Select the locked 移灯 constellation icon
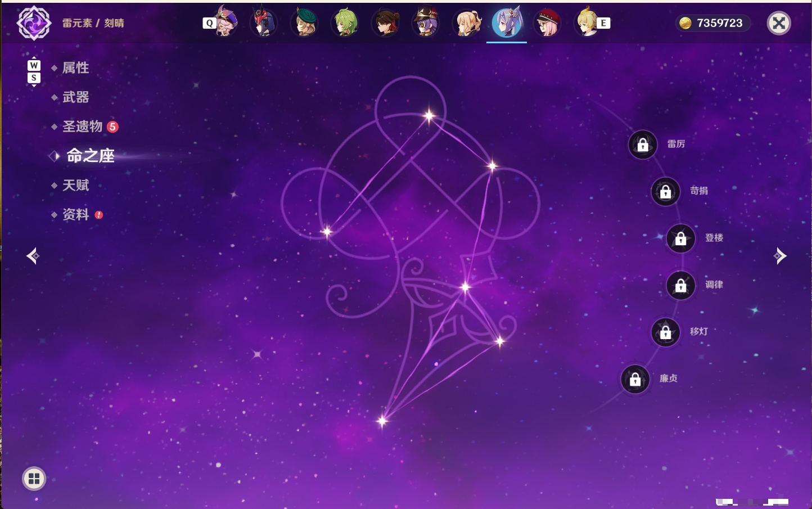Viewport: 812px width, 509px height. (x=666, y=332)
